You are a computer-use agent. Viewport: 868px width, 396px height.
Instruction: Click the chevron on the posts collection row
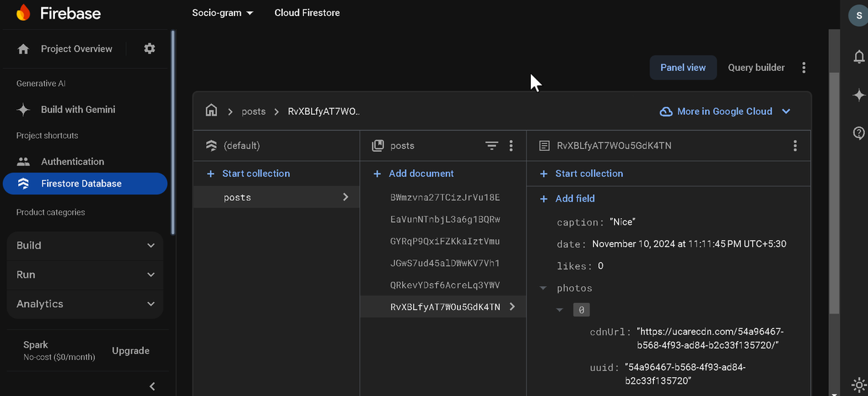tap(346, 197)
